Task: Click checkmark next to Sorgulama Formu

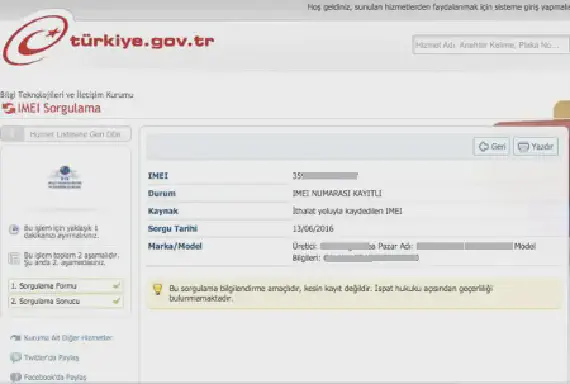Action: coord(116,286)
